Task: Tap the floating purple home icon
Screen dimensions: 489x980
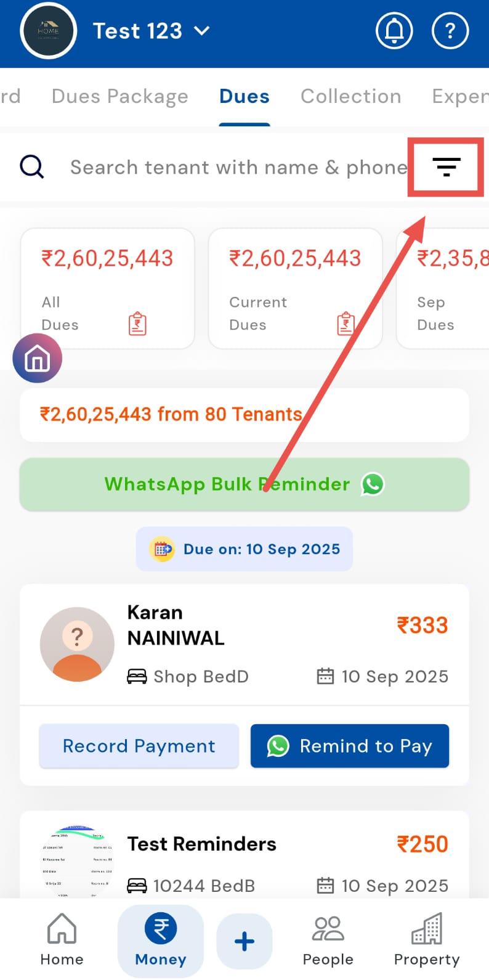Action: pyautogui.click(x=37, y=359)
